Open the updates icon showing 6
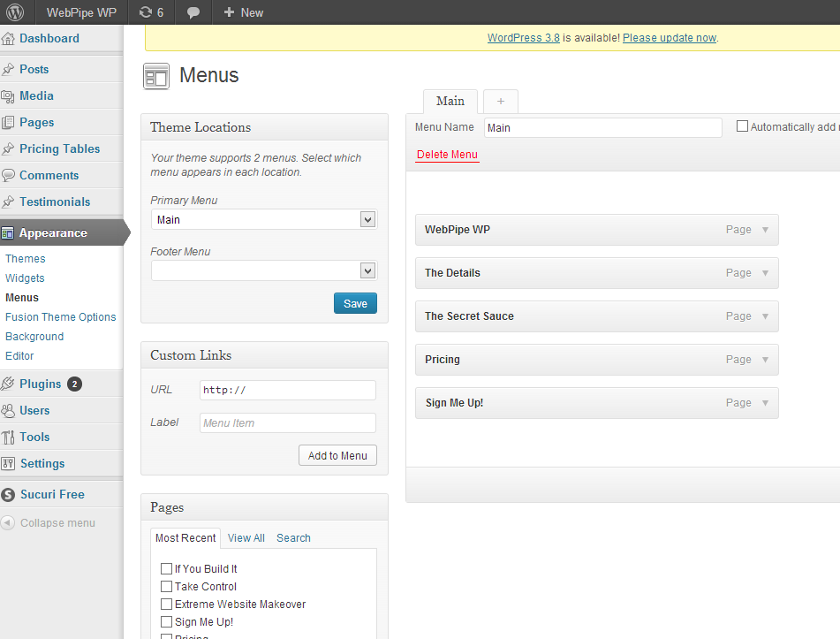 151,12
